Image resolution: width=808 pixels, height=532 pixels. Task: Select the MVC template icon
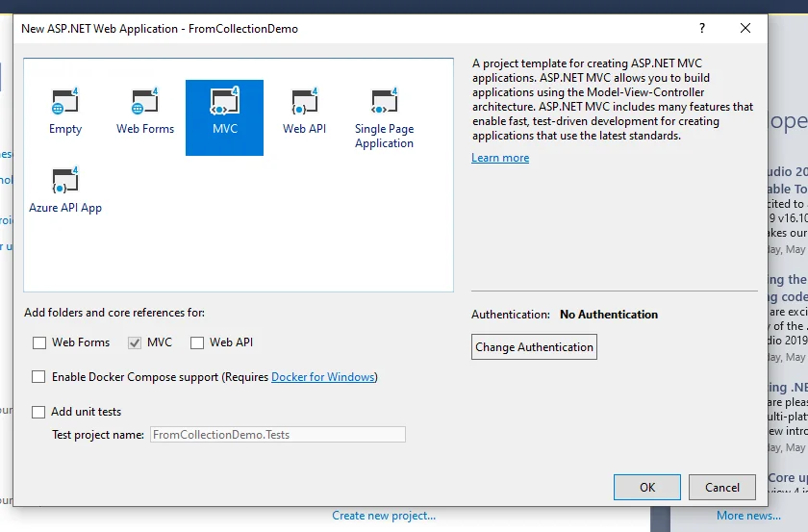coord(225,117)
